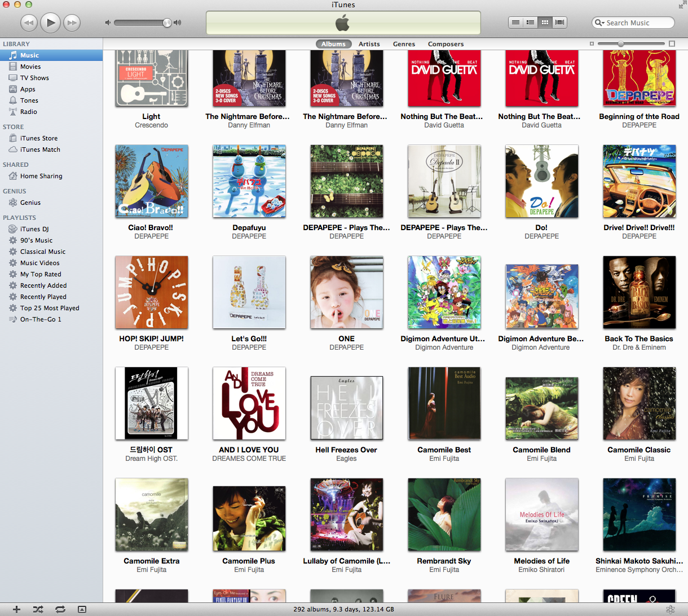The image size is (688, 616).
Task: Click the add playlist plus button
Action: point(16,609)
